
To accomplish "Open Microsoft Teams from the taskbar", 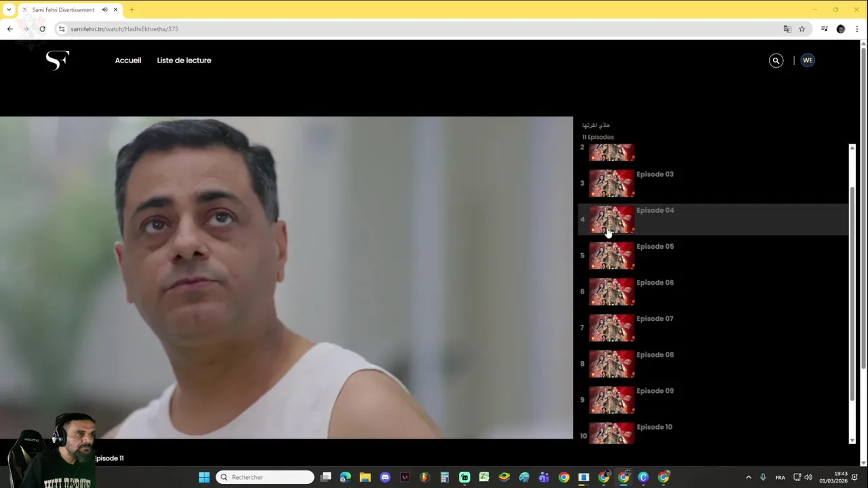I will tap(544, 477).
